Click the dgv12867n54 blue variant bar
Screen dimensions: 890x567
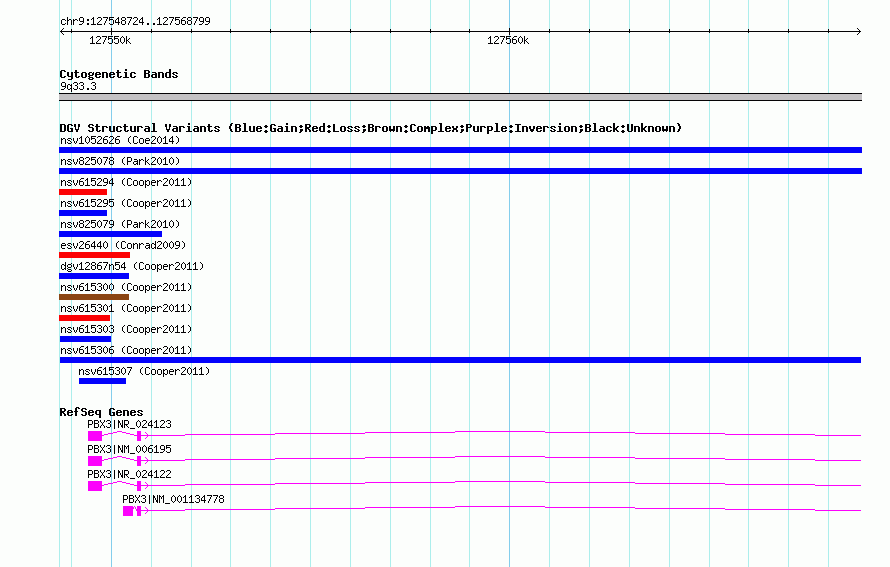point(94,276)
